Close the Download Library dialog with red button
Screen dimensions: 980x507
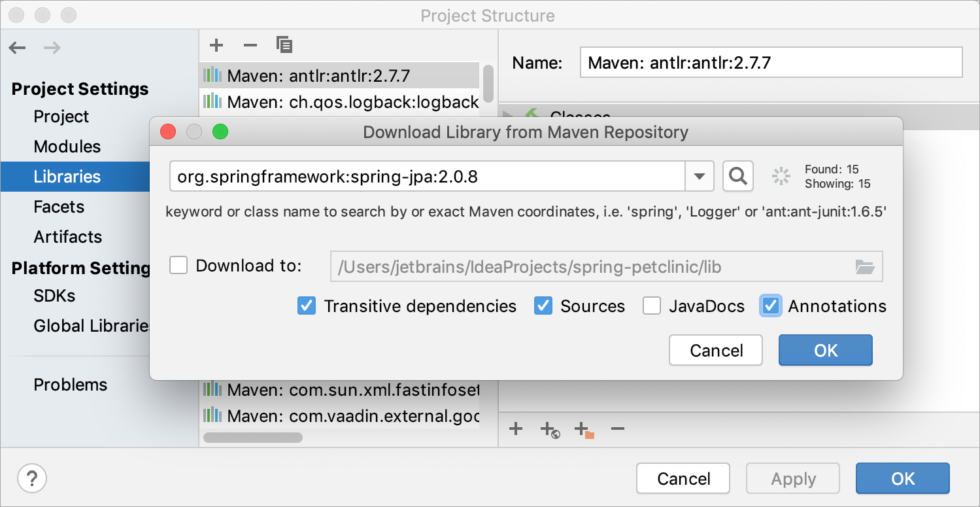click(168, 132)
